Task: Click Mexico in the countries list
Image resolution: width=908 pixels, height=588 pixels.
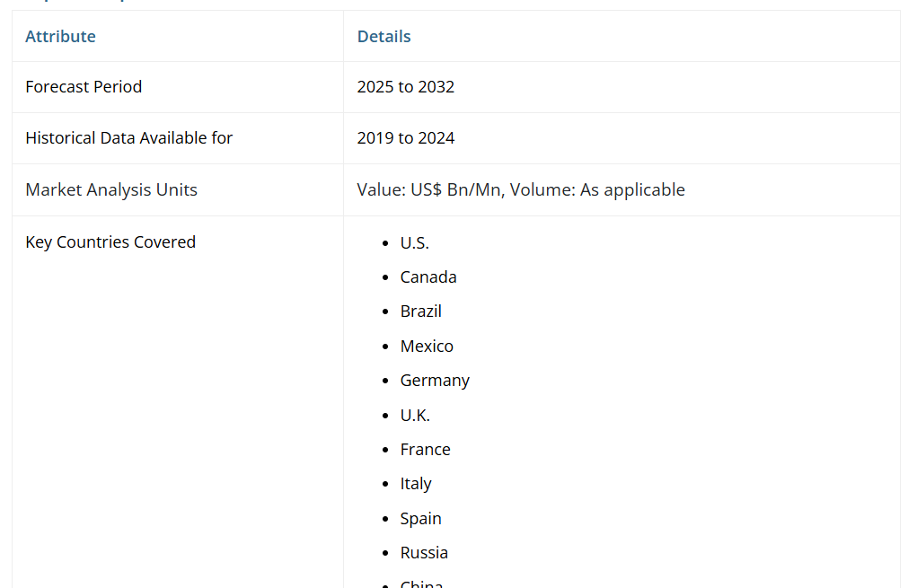Action: (x=427, y=347)
